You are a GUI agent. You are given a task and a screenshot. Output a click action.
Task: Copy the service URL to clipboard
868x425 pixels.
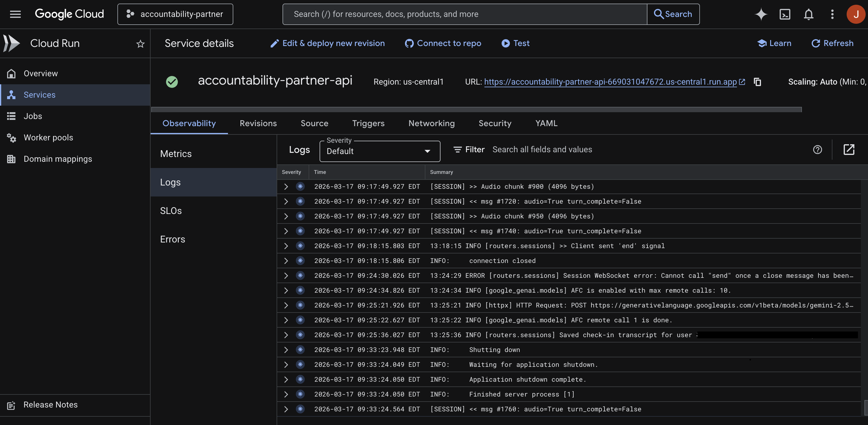click(757, 82)
